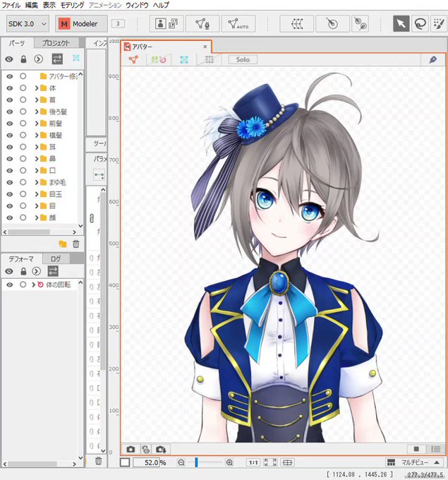Toggle the lock circle on 横髪 row
This screenshot has width=448, height=480.
pyautogui.click(x=23, y=135)
